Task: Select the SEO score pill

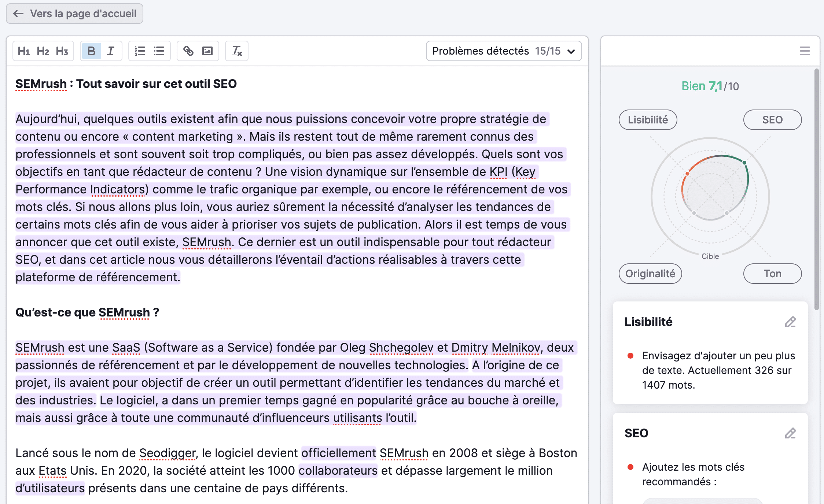Action: (x=772, y=120)
